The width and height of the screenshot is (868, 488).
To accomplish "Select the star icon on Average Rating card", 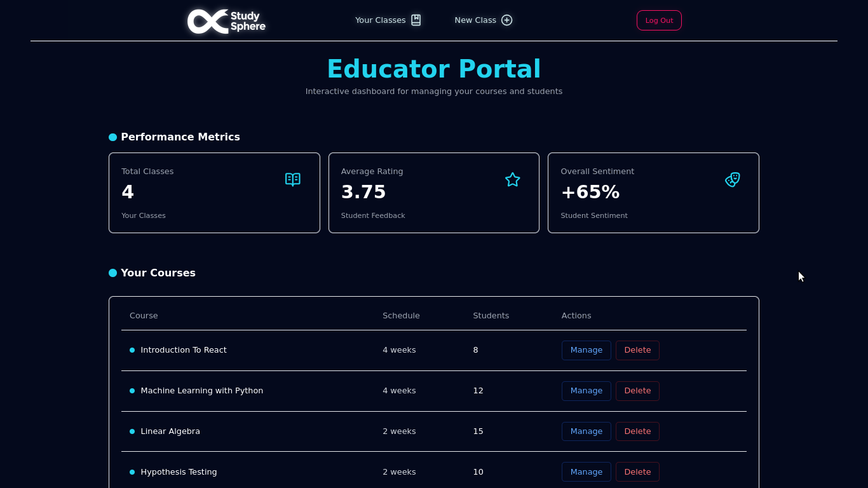I will point(512,180).
